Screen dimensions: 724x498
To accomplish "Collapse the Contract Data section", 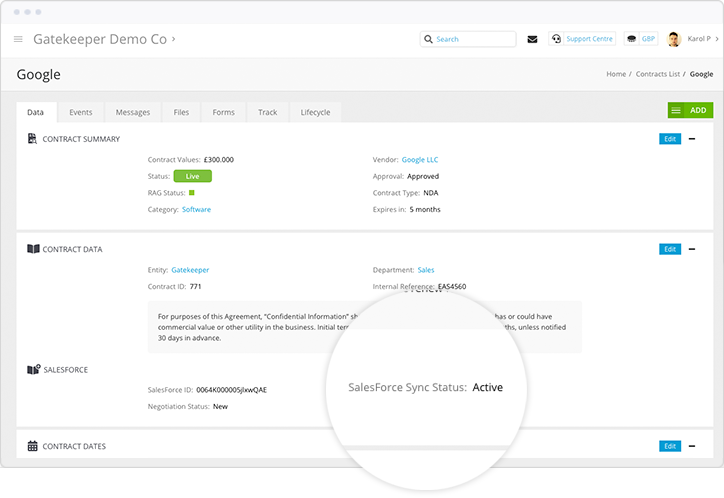I will (x=692, y=249).
